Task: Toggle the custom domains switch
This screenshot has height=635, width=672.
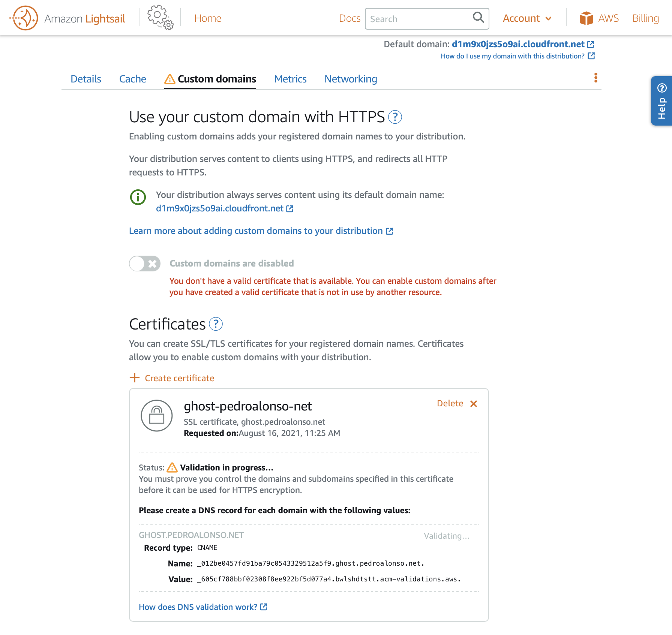Action: click(x=145, y=264)
